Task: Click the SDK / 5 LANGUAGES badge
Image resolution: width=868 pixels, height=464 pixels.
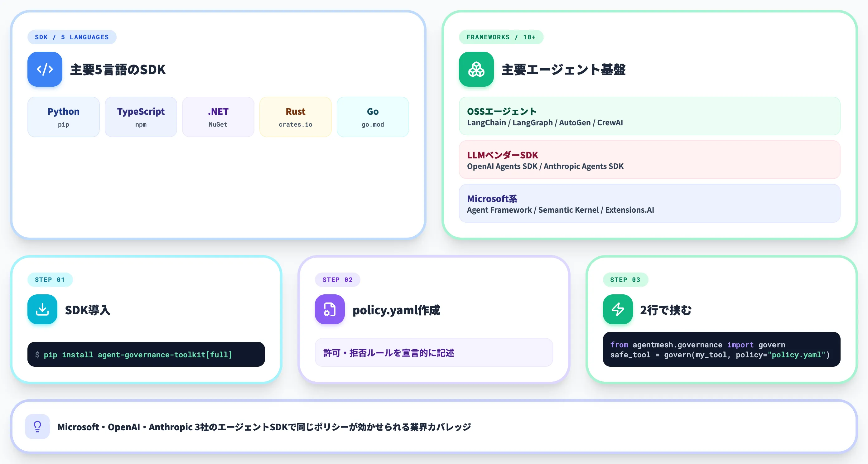Action: pyautogui.click(x=72, y=37)
